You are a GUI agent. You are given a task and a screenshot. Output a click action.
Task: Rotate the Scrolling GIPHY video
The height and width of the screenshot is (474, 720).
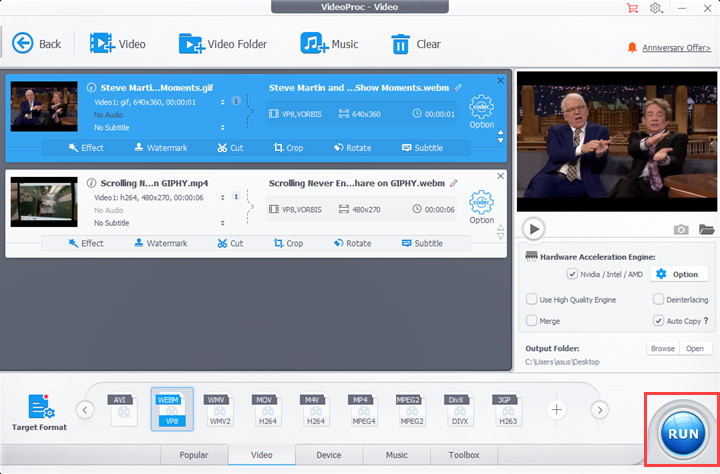[353, 243]
